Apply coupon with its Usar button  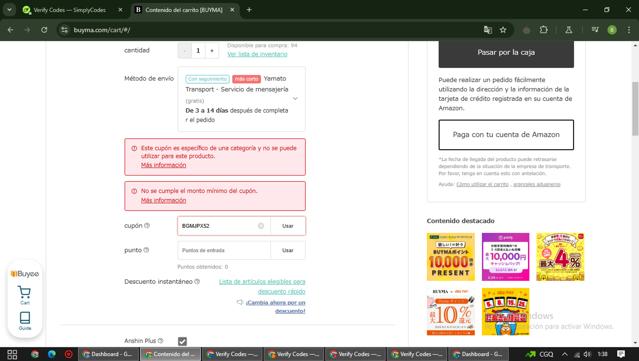[288, 226]
